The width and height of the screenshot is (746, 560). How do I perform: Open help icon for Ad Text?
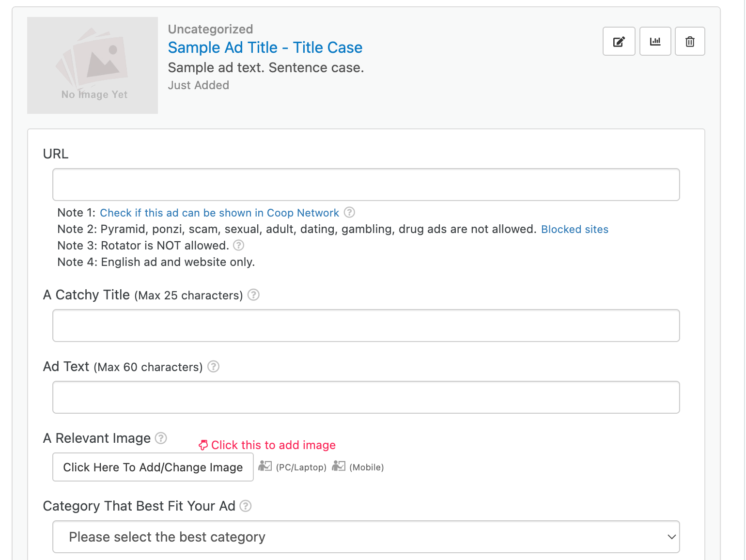[213, 366]
